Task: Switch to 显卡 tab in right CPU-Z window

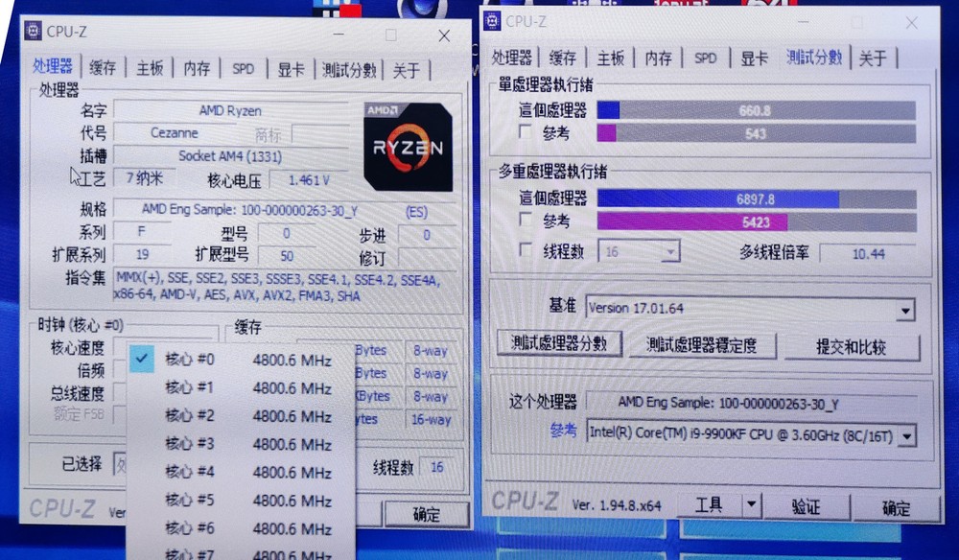Action: click(754, 58)
